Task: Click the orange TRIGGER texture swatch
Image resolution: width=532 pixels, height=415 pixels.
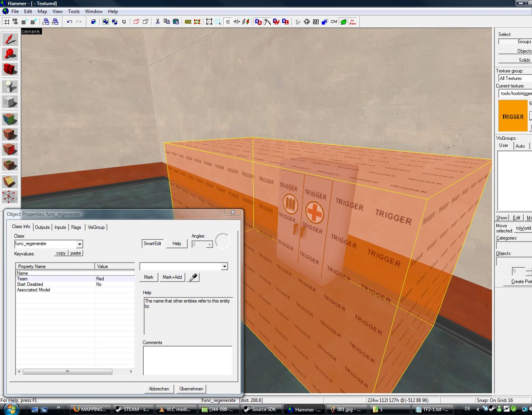Action: [513, 116]
